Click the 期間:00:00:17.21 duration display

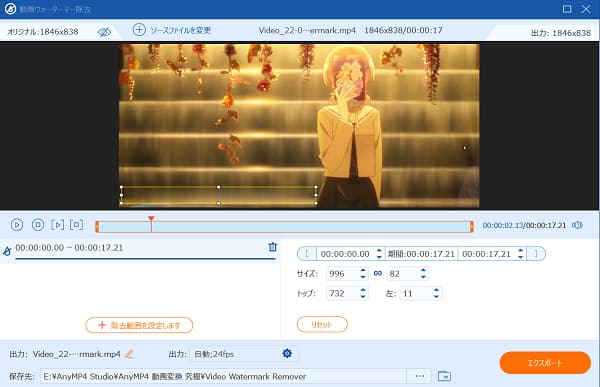click(x=421, y=254)
